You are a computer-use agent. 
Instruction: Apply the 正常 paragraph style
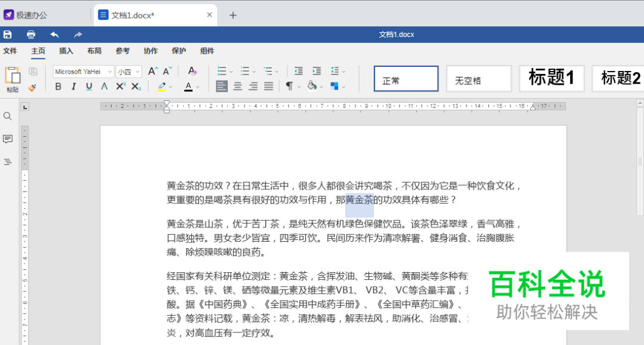(406, 78)
